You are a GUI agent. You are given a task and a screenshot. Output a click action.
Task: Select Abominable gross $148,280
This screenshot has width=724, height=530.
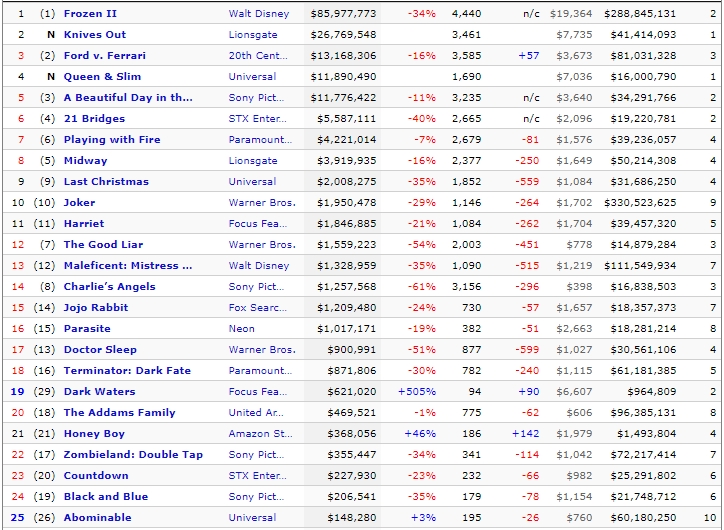[x=351, y=518]
